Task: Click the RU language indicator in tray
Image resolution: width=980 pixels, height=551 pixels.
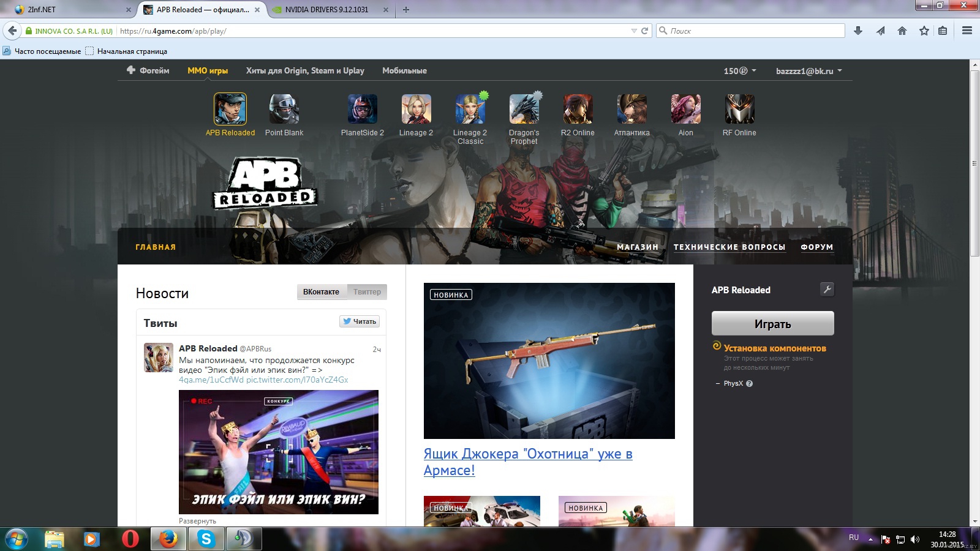Action: coord(854,538)
